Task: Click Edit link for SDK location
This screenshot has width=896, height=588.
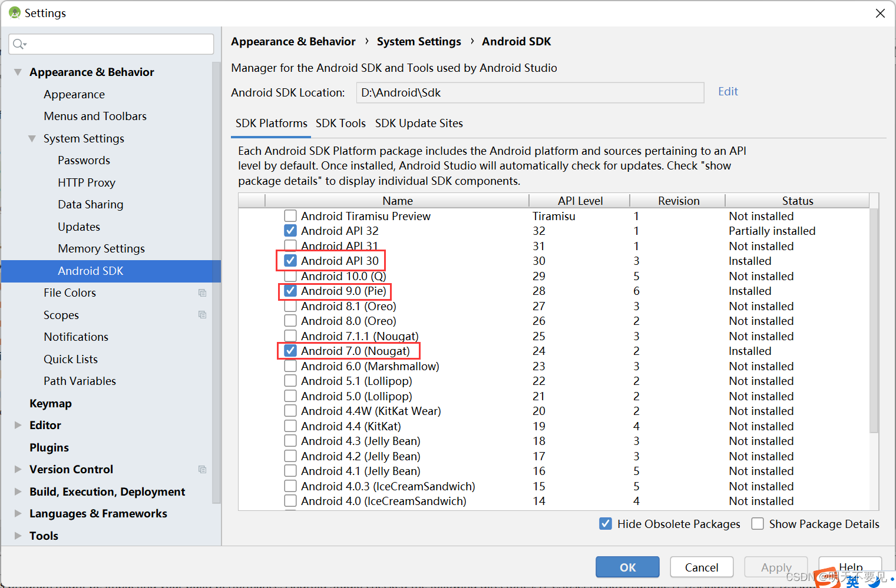Action: pyautogui.click(x=728, y=91)
